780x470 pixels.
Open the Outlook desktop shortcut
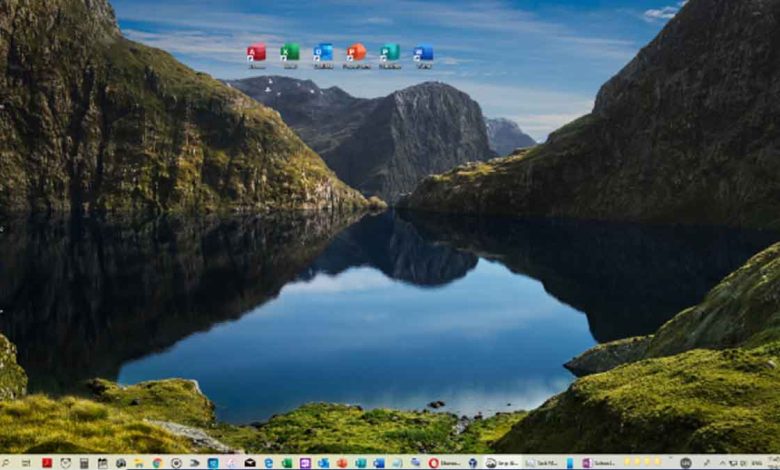coord(323,54)
